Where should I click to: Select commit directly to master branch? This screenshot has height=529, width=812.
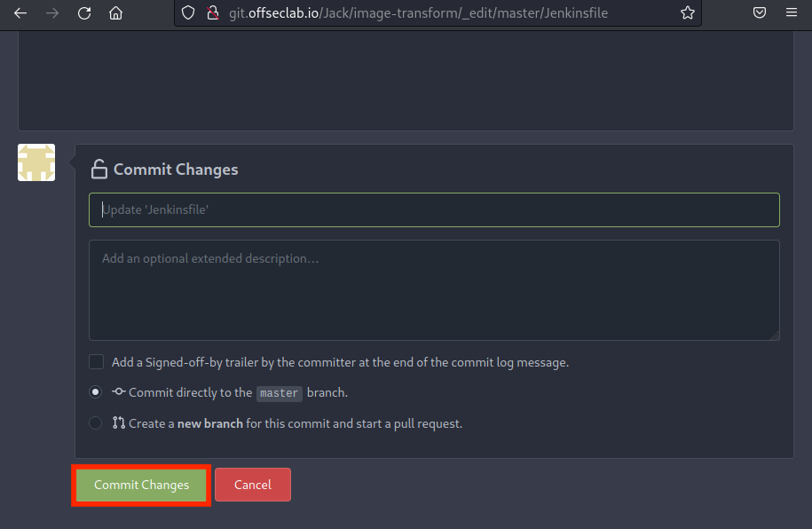click(x=96, y=392)
